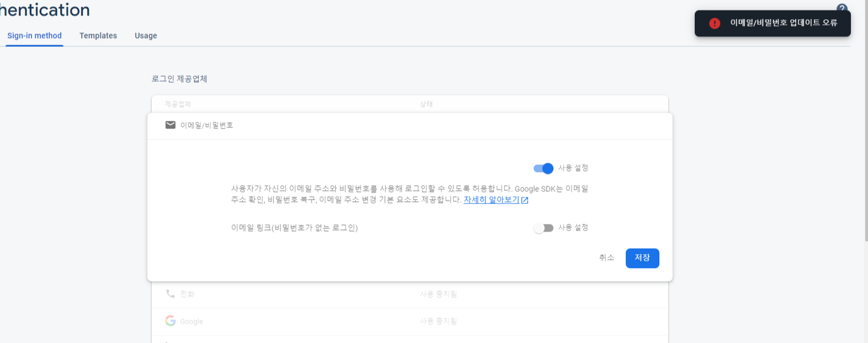Click the 로그인 제공업체 heading
This screenshot has height=343, width=868.
pyautogui.click(x=179, y=79)
